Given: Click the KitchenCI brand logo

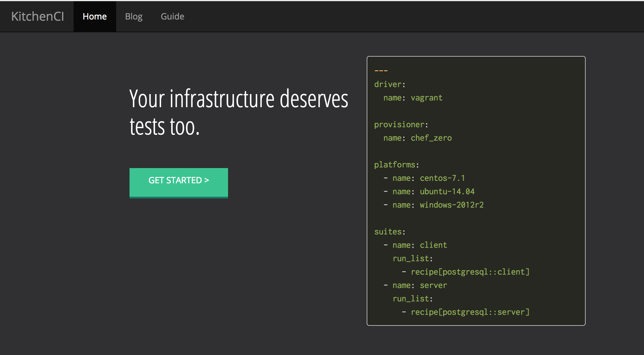Looking at the screenshot, I should (x=38, y=16).
